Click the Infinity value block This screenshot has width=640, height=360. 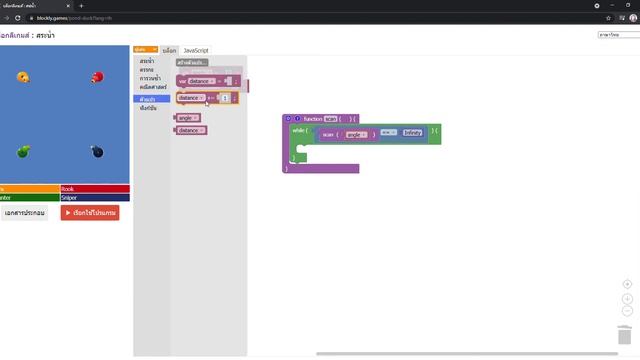(x=412, y=133)
